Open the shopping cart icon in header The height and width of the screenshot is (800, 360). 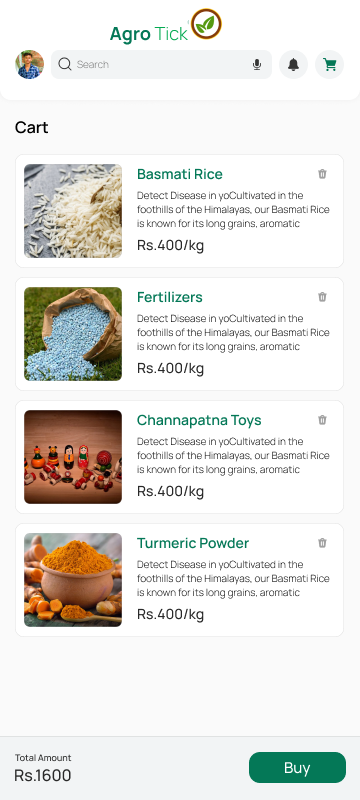329,65
